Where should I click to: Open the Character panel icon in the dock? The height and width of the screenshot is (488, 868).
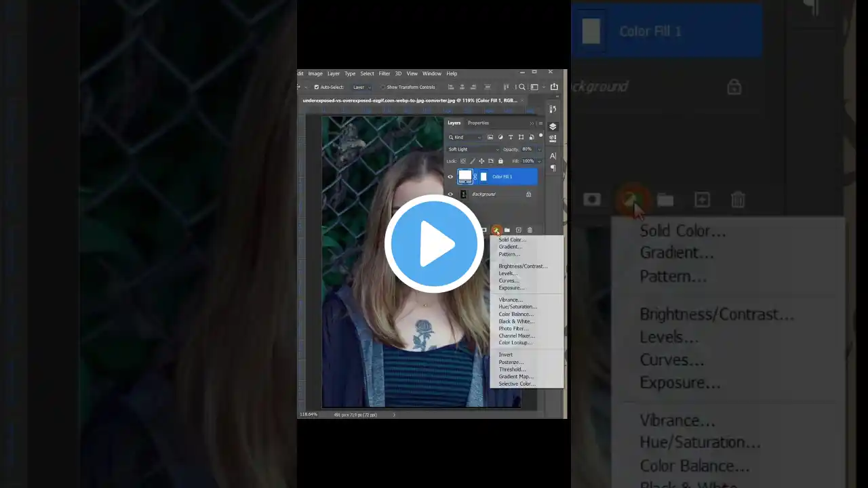[553, 156]
